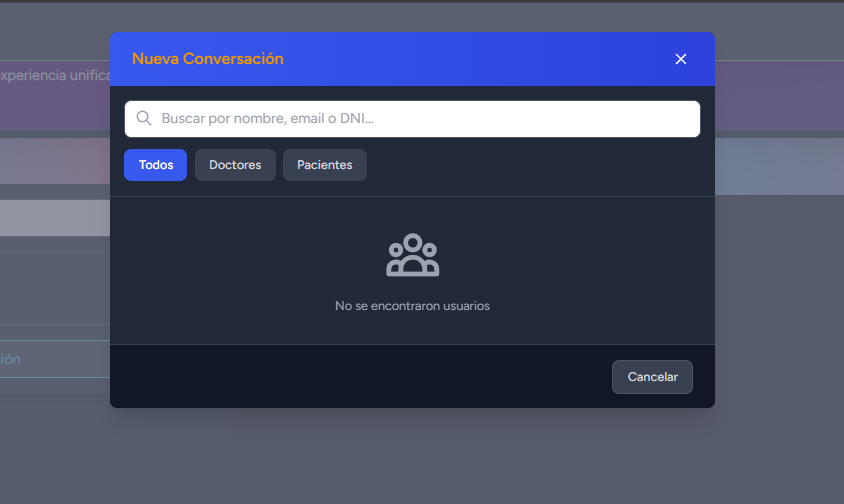Screen dimensions: 844x504
Task: Select the Todos filter
Action: coord(155,165)
